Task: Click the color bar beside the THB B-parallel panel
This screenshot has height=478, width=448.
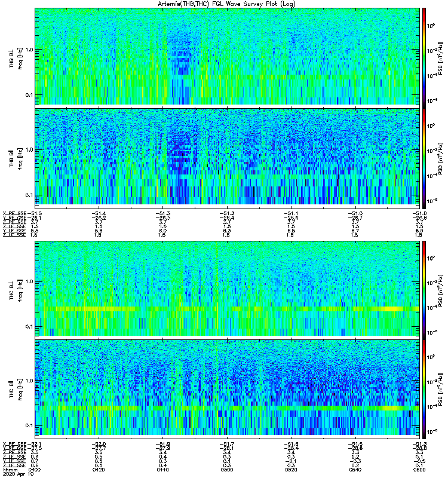Action: pyautogui.click(x=424, y=158)
